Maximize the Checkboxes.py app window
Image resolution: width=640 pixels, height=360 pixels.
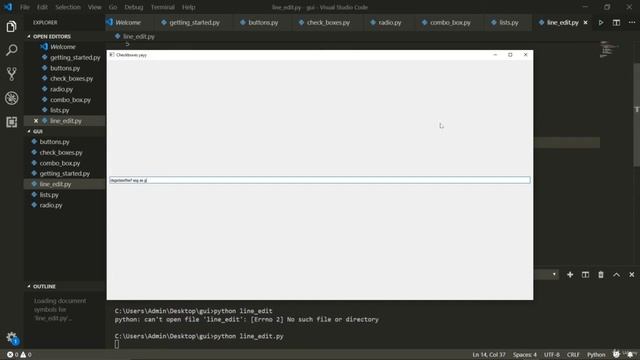point(510,55)
